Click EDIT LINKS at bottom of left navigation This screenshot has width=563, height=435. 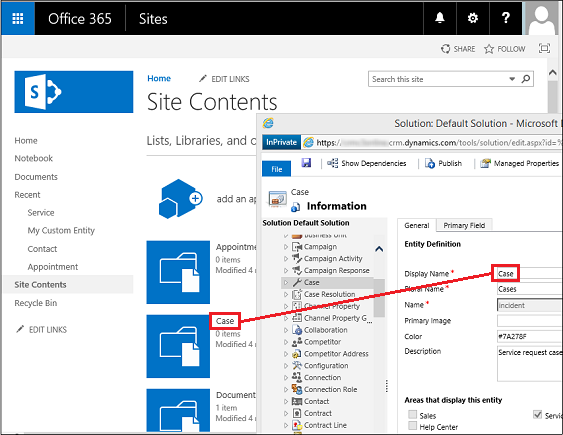pyautogui.click(x=42, y=329)
